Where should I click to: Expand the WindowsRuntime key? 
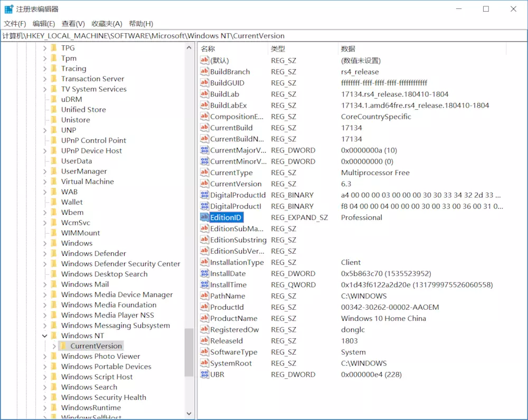[45, 407]
